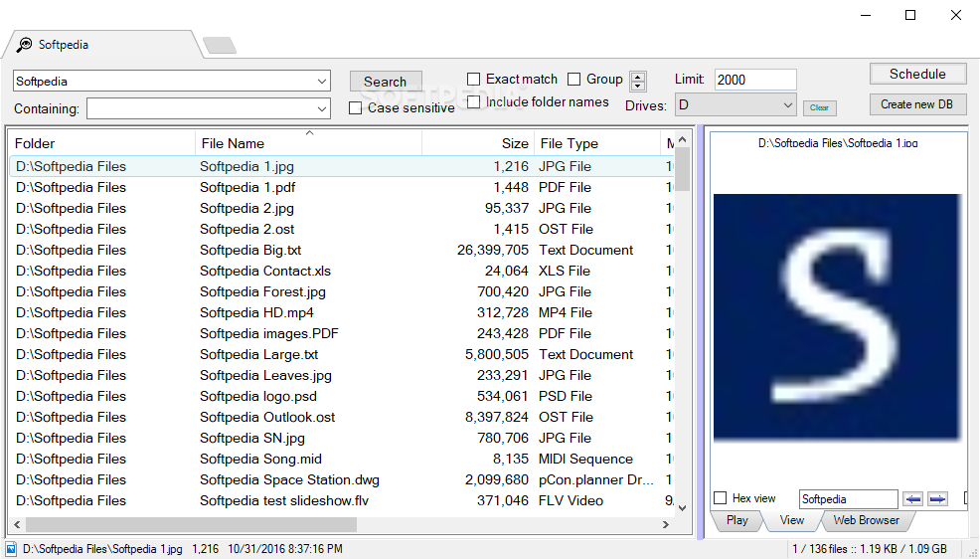The width and height of the screenshot is (980, 560).
Task: Click the left blue arrow in preview panel
Action: [913, 498]
